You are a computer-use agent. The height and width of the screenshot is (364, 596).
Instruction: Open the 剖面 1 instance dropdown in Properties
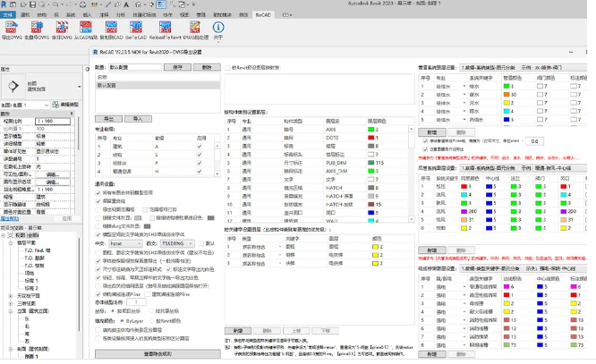click(x=25, y=105)
